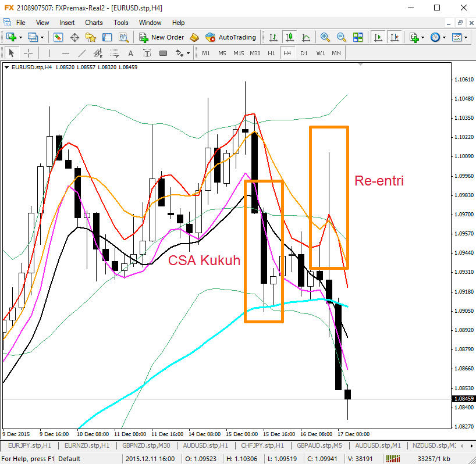The height and width of the screenshot is (464, 476).
Task: Expand the arrows objects dropdown
Action: pyautogui.click(x=188, y=53)
